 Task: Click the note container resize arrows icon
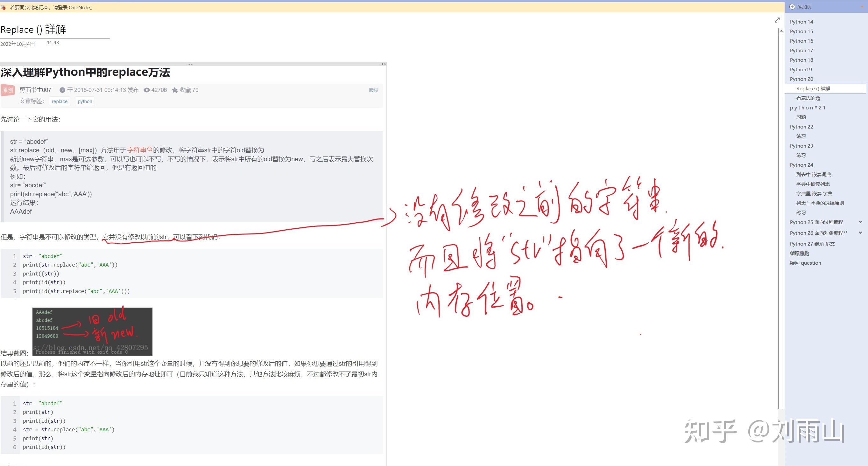click(x=384, y=64)
